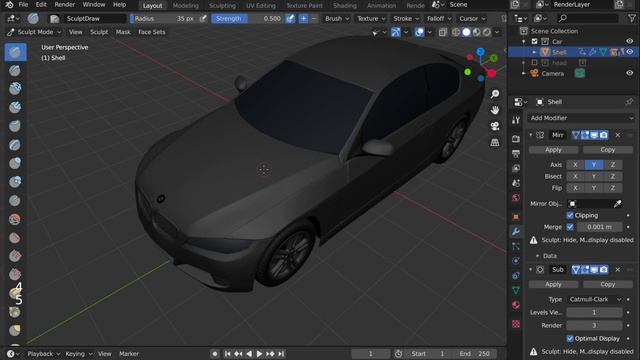
Task: Open the Sculpt Mode dropdown
Action: (x=34, y=32)
